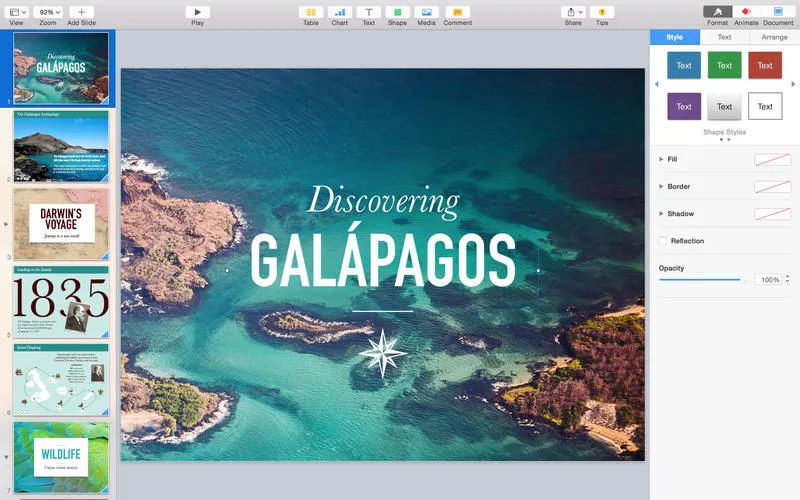
Task: Open the Shape picker
Action: pyautogui.click(x=397, y=11)
